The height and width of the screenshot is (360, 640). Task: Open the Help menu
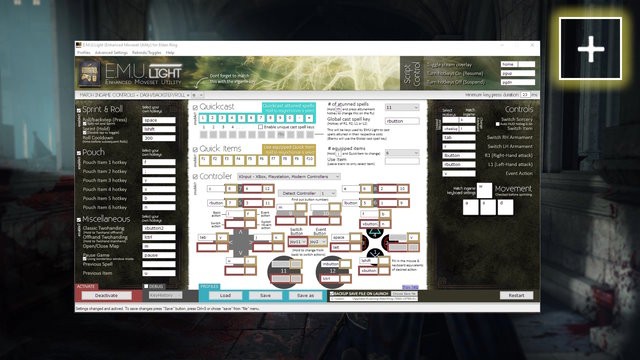pos(170,53)
